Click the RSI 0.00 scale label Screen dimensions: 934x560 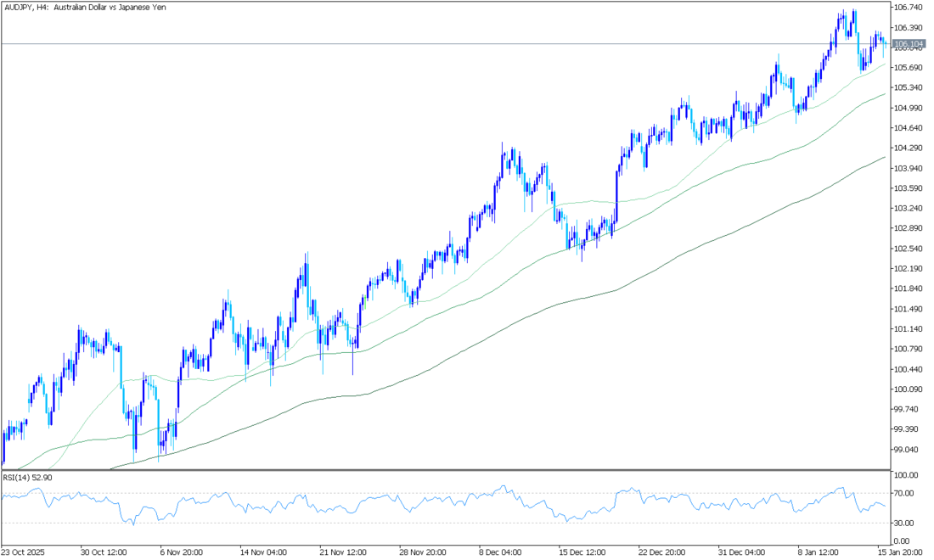903,541
